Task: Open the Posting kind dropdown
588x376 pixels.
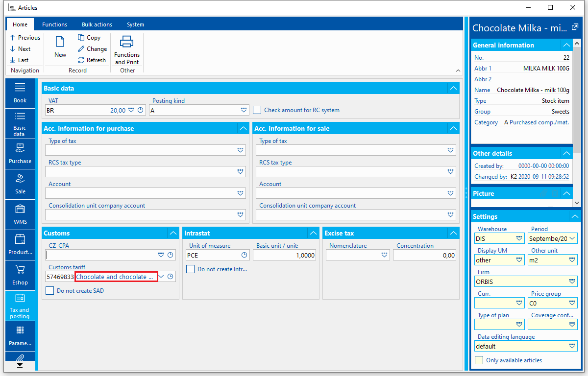Action: click(x=244, y=111)
